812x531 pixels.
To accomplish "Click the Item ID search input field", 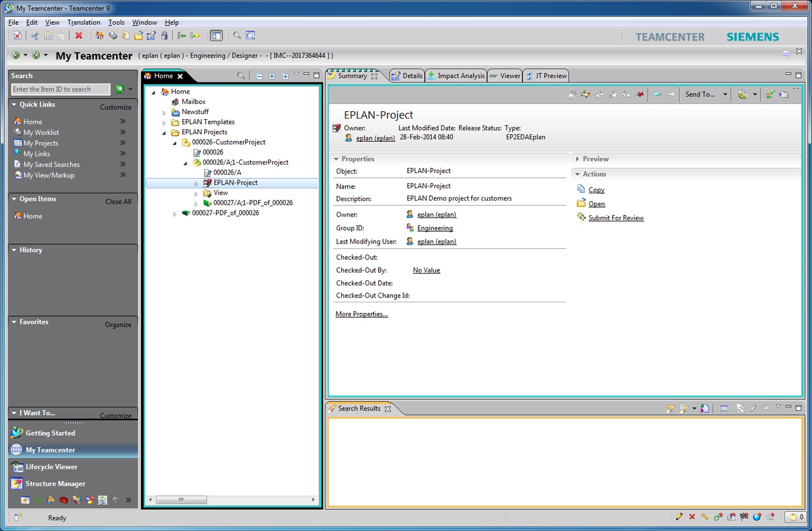I will 61,89.
